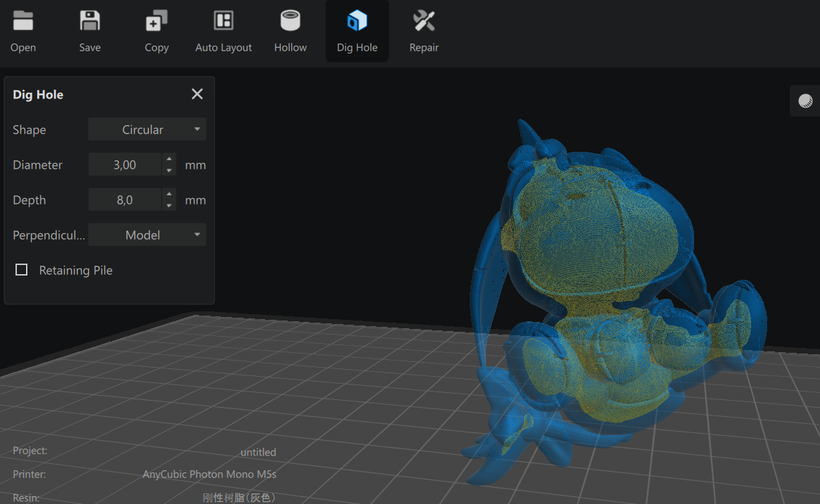
Task: Click the Diameter value field
Action: tap(125, 164)
